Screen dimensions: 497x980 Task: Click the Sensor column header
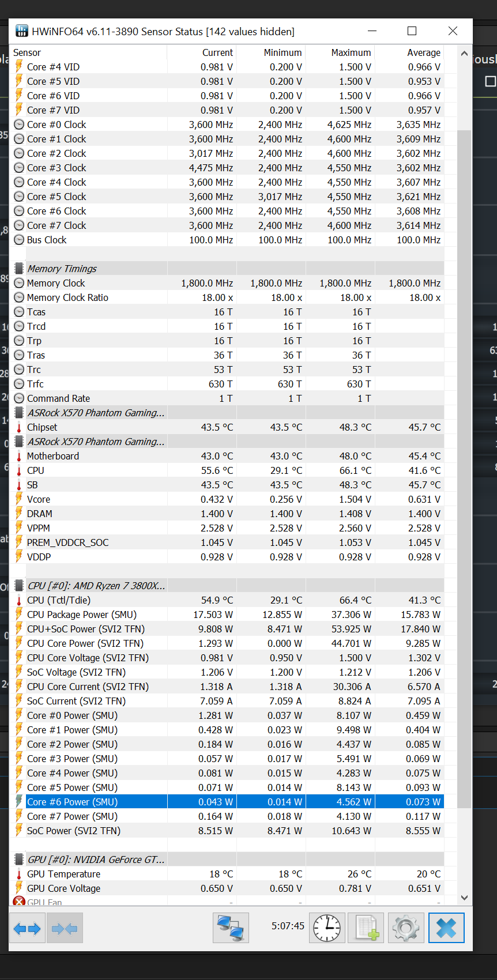click(x=89, y=52)
